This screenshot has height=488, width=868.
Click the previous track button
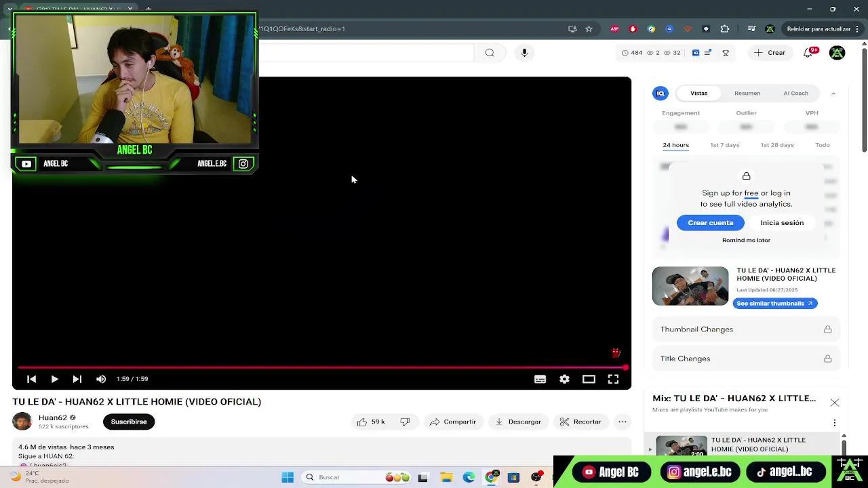[31, 379]
